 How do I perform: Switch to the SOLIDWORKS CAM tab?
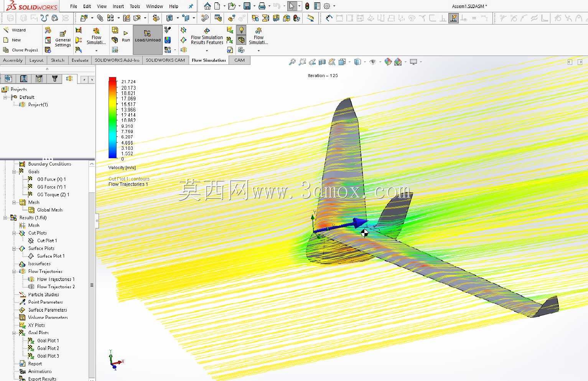pos(165,60)
